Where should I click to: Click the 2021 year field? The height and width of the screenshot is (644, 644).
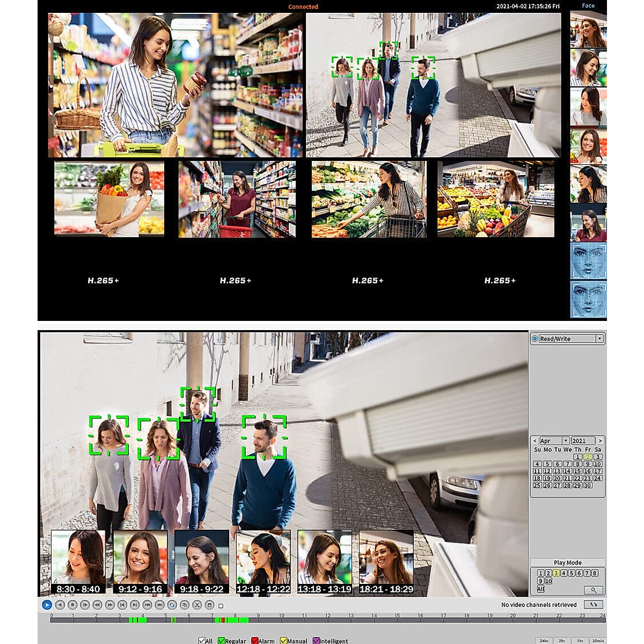582,441
